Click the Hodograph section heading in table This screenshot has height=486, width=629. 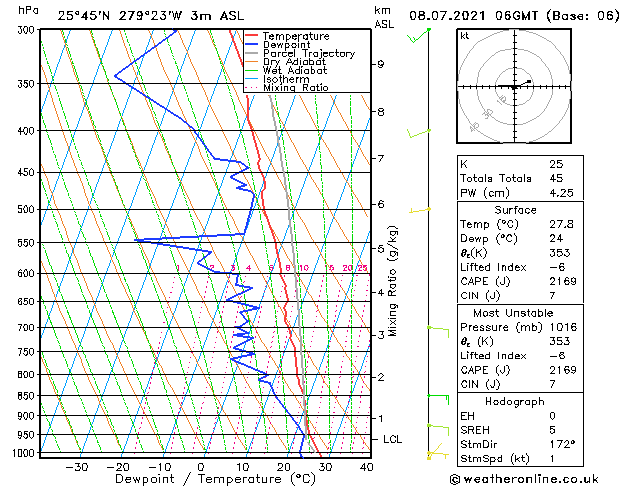point(515,401)
